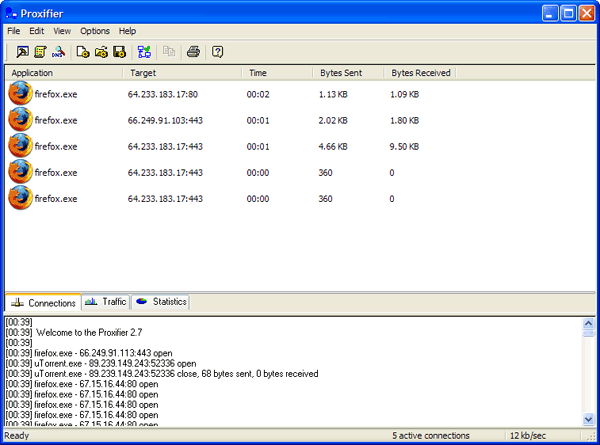Click the window resize grip corner
This screenshot has height=445, width=600.
coord(591,436)
